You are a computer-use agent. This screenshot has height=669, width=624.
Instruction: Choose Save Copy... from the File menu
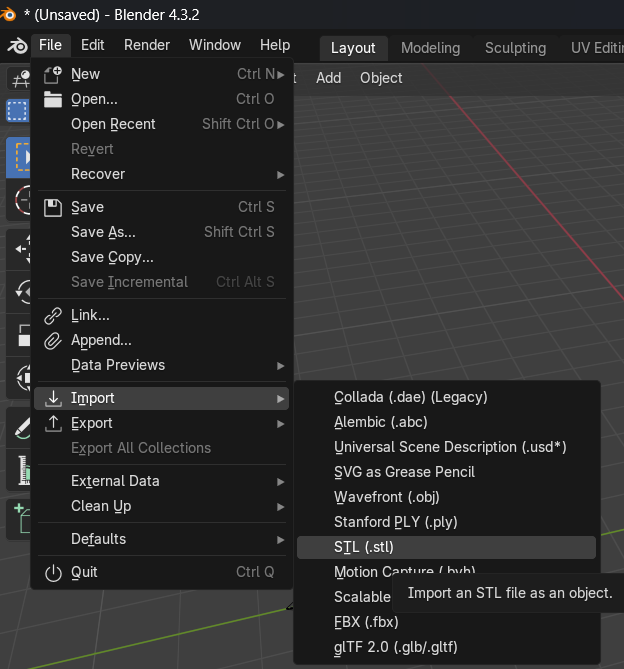[x=161, y=257]
